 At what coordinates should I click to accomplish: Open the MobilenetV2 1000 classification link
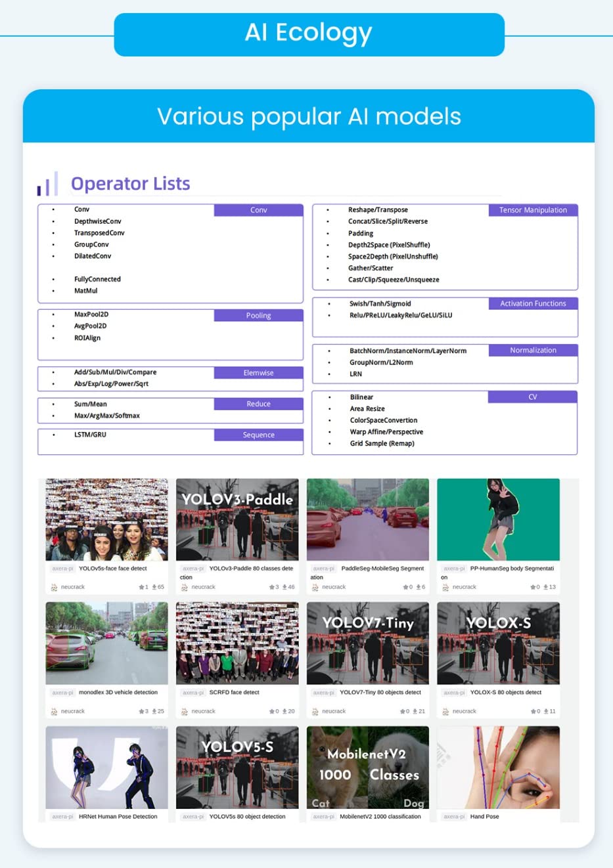coord(380,817)
